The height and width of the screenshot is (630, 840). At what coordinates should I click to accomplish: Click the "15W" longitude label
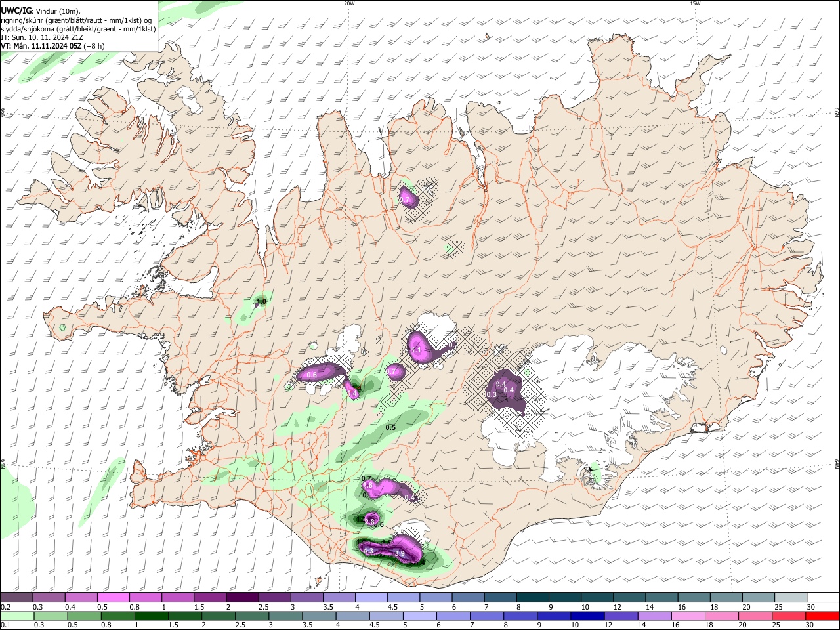pos(695,3)
